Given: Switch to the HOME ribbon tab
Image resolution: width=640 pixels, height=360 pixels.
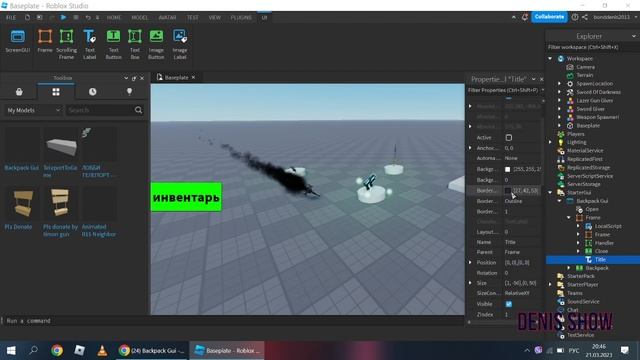Looking at the screenshot, I should tap(114, 18).
